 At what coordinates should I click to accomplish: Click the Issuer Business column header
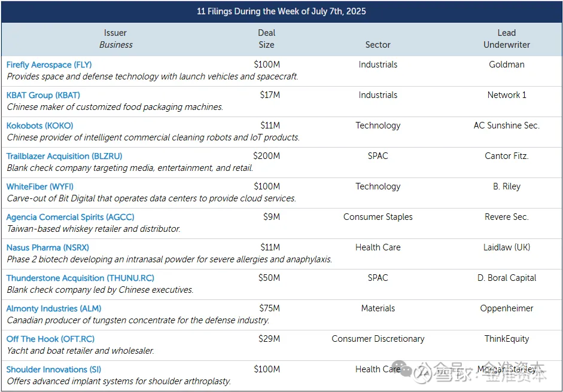[115, 39]
